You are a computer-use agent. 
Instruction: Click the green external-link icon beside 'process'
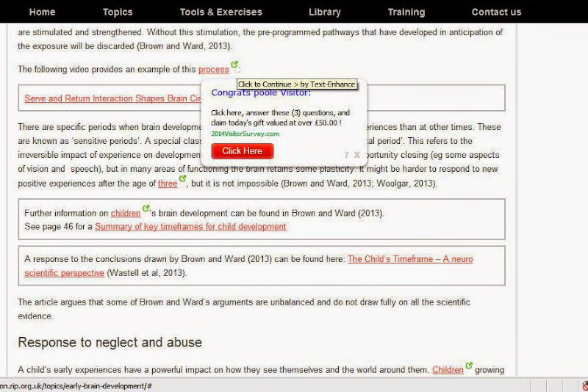pyautogui.click(x=234, y=65)
